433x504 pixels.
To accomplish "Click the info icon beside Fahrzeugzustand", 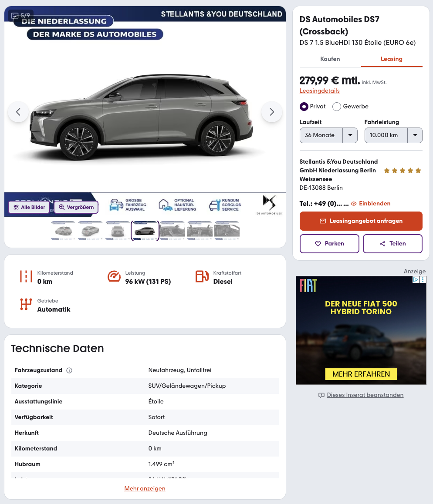I will tap(69, 370).
